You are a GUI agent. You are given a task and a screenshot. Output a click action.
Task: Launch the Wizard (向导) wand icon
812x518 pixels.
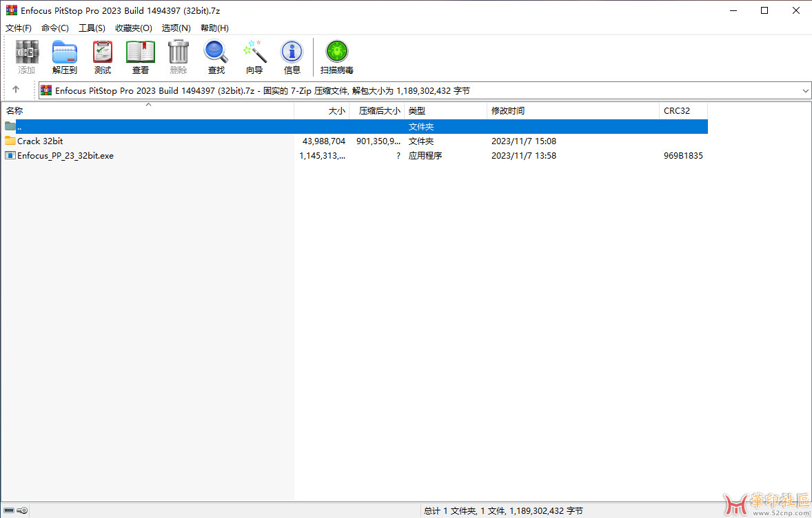tap(254, 57)
